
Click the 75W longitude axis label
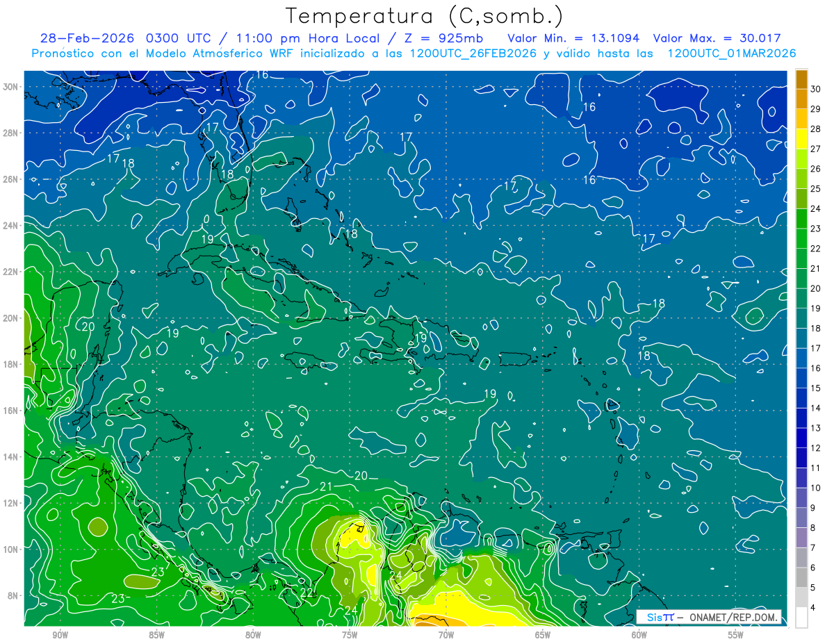tap(350, 635)
